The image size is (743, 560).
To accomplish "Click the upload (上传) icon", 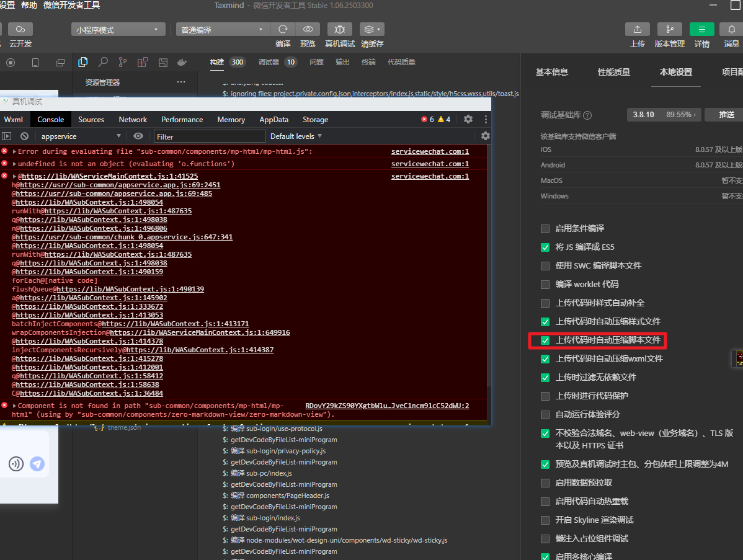I will 638,29.
